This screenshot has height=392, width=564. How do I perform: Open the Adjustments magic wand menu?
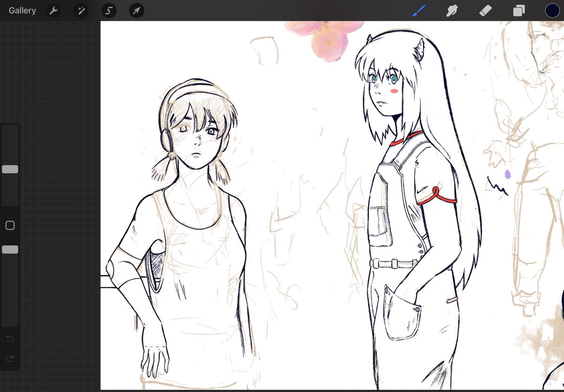click(81, 10)
